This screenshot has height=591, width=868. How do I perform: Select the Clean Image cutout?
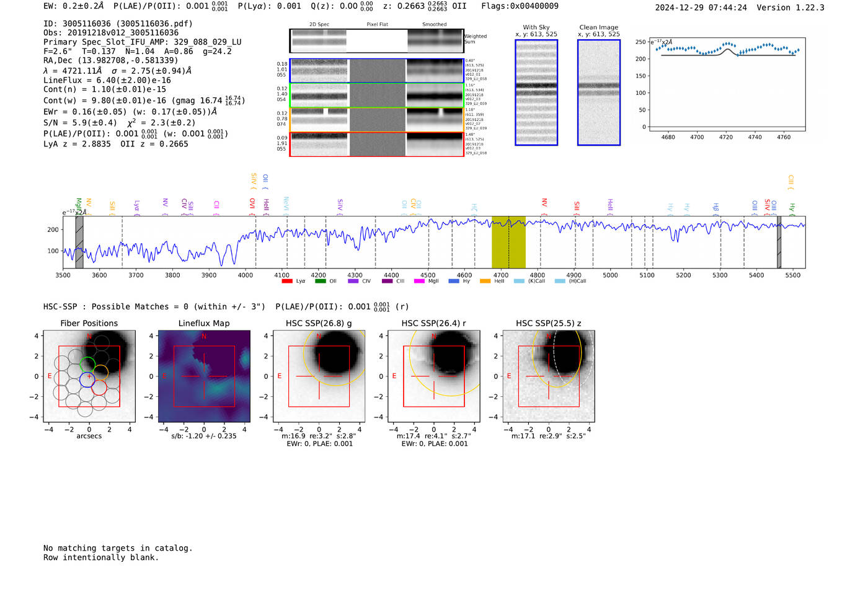599,92
